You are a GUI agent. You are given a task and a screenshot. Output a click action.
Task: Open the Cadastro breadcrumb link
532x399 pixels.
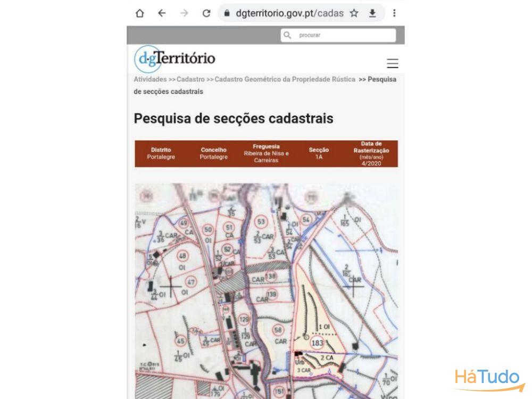tap(190, 79)
